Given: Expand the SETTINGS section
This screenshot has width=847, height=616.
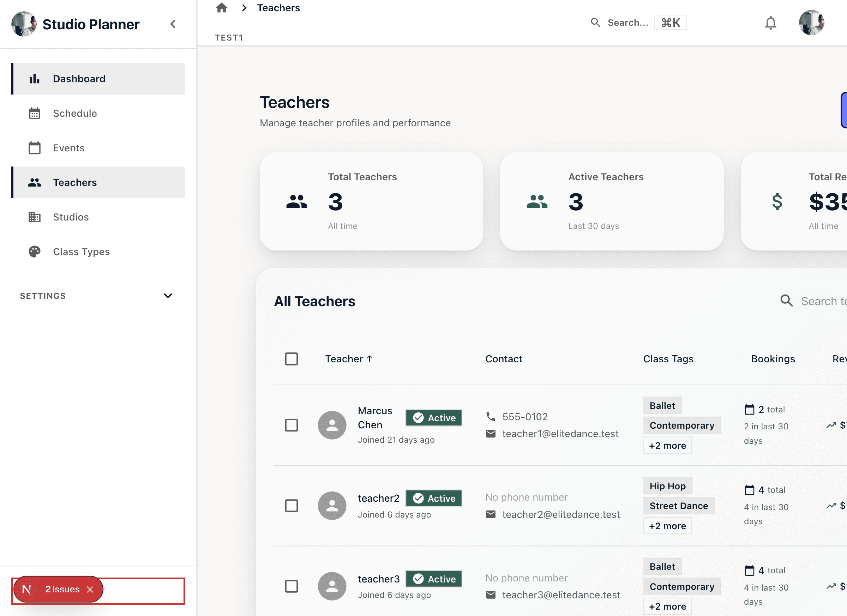Looking at the screenshot, I should coord(168,295).
